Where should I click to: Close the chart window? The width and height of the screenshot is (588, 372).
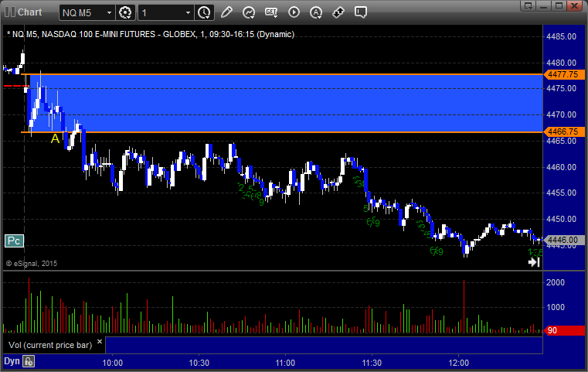click(x=575, y=5)
